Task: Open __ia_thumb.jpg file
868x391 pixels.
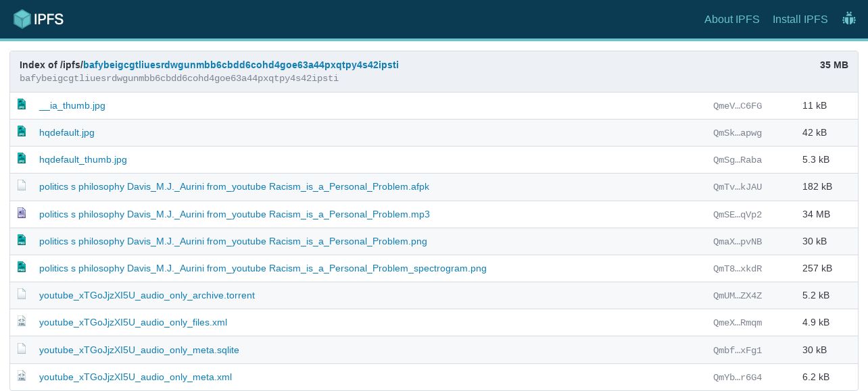Action: click(x=72, y=105)
